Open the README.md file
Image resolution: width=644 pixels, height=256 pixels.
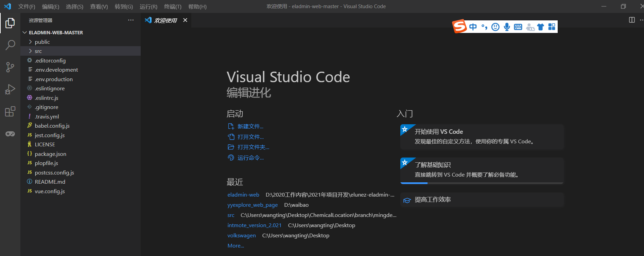point(81,182)
